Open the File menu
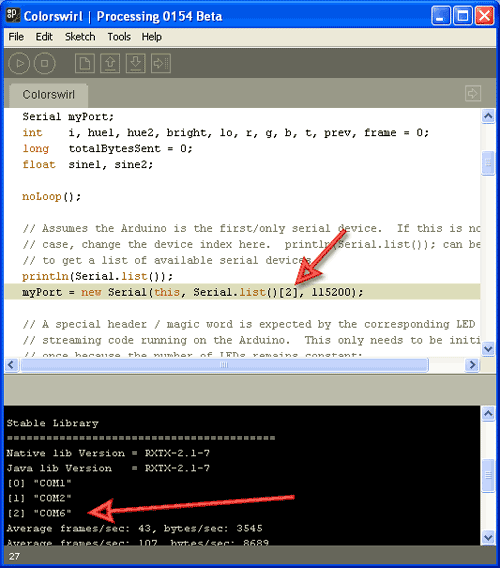Screen dimensions: 500x568 pyautogui.click(x=16, y=37)
